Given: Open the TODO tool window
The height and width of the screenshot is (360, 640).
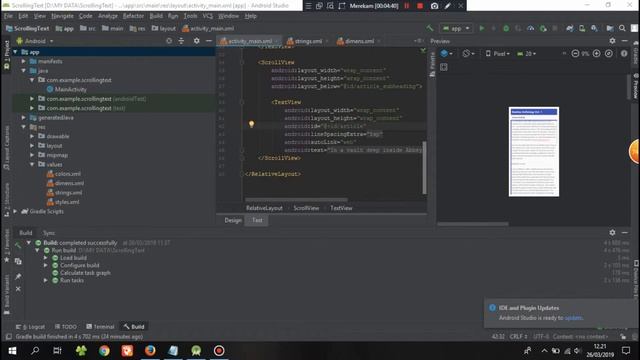Looking at the screenshot, I should 66,327.
